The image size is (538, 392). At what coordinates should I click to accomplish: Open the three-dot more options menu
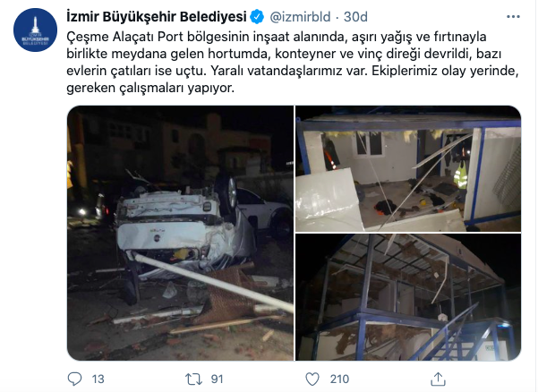(513, 17)
